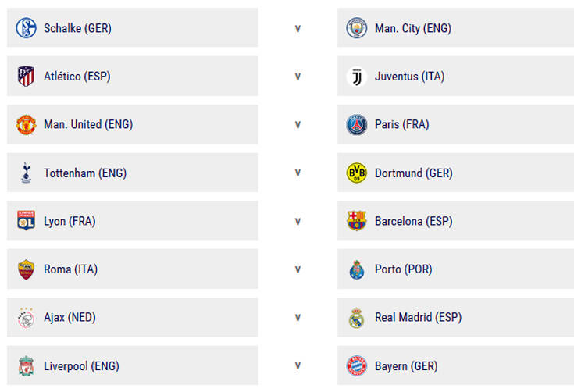Open the Liverpool (ENG) team link

(81, 365)
